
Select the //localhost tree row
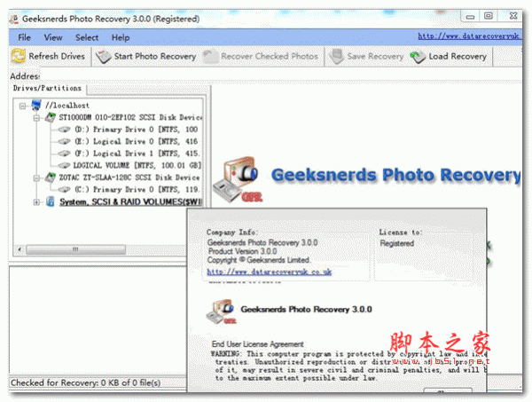click(67, 106)
